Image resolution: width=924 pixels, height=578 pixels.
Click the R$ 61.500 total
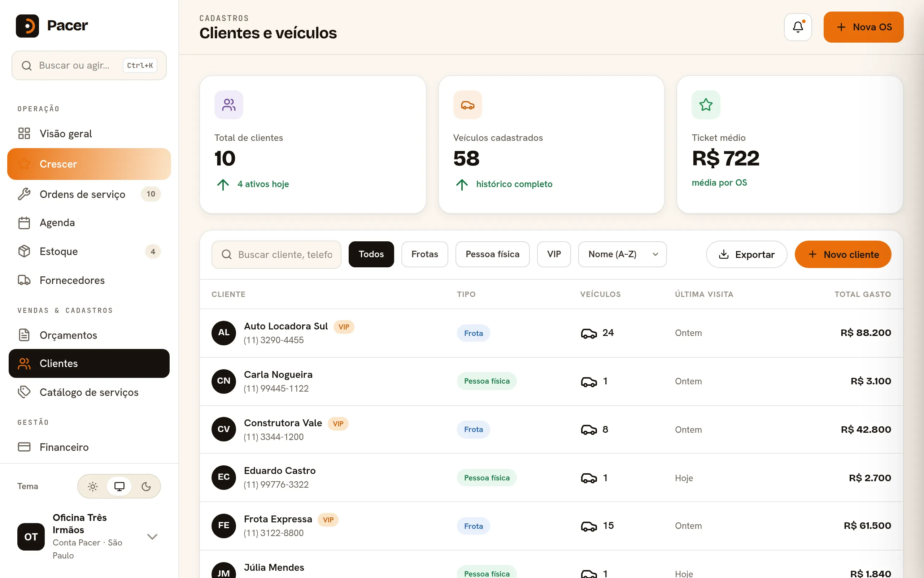pyautogui.click(x=867, y=526)
